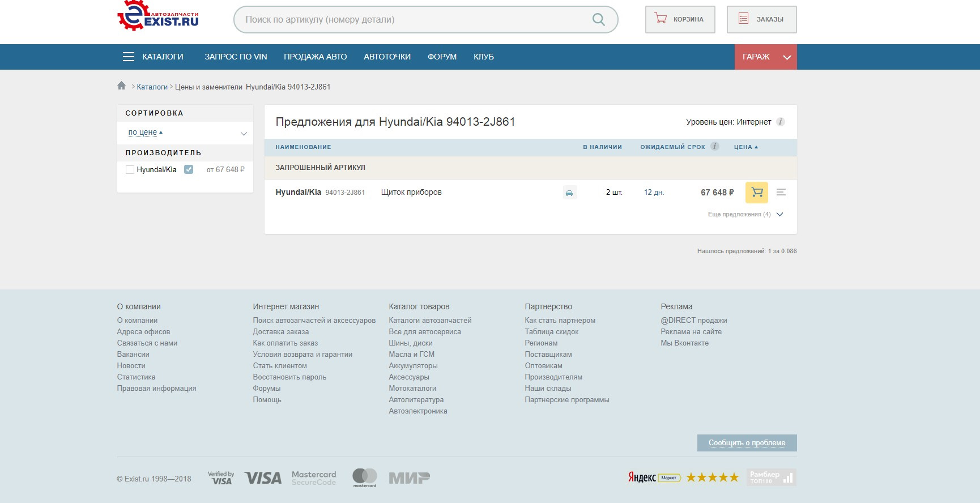Open Таблица скидок footer link
The height and width of the screenshot is (503, 980).
point(552,332)
